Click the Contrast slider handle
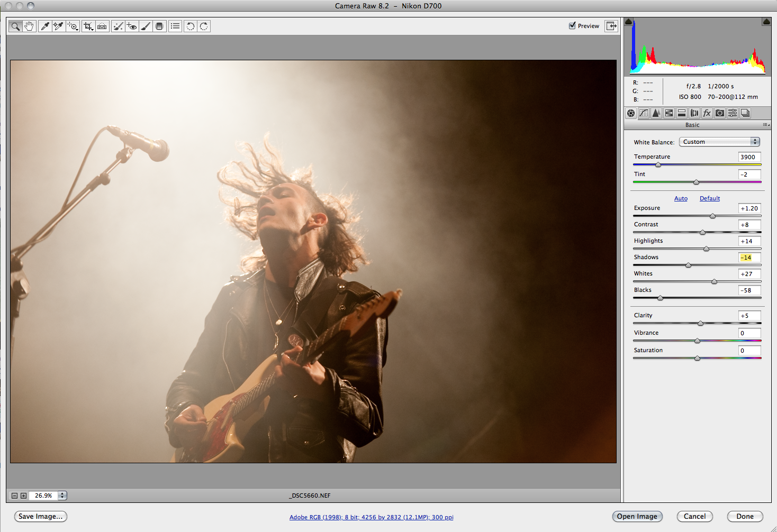 point(702,232)
